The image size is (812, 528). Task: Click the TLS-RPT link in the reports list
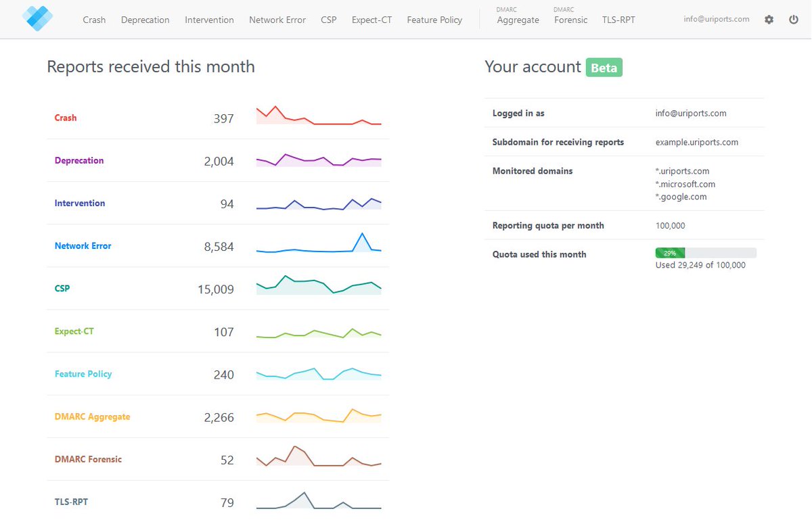71,502
